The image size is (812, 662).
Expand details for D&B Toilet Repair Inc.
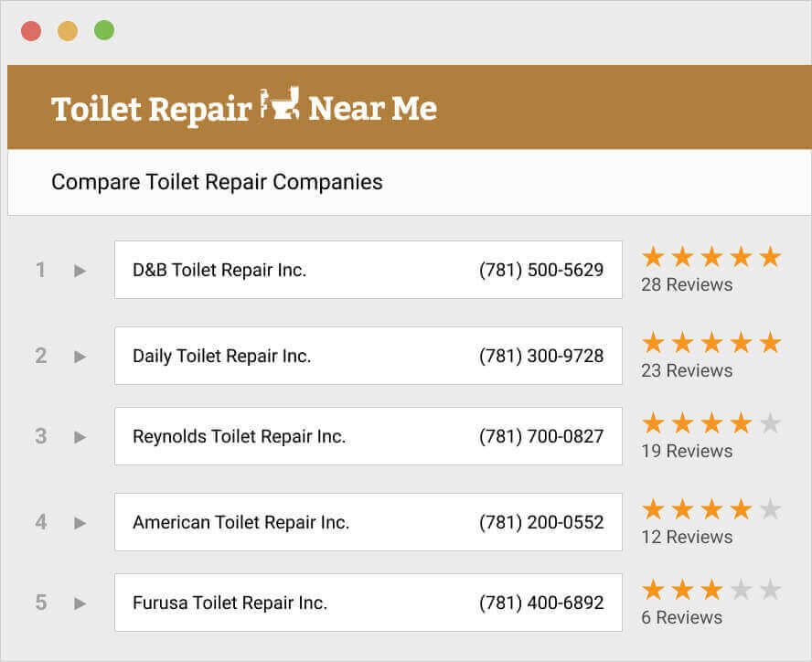[79, 270]
